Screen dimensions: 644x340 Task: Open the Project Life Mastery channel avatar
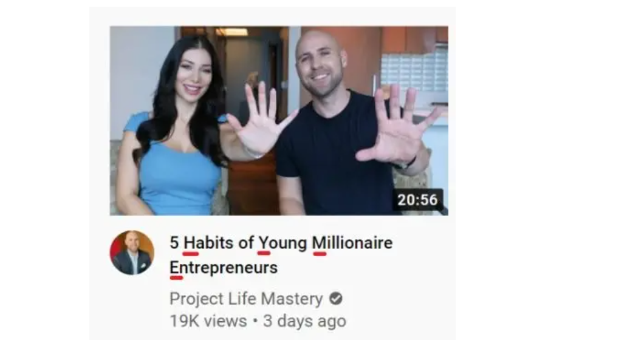(x=132, y=253)
